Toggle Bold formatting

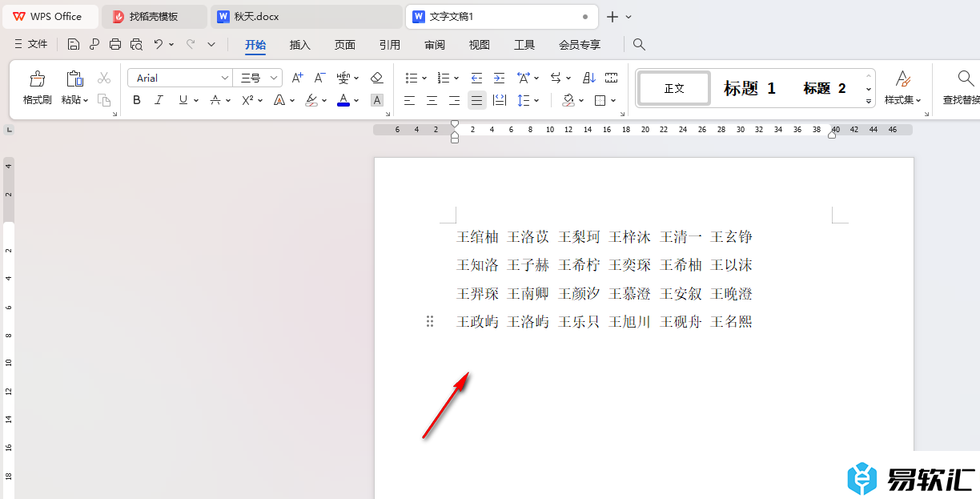click(x=137, y=100)
